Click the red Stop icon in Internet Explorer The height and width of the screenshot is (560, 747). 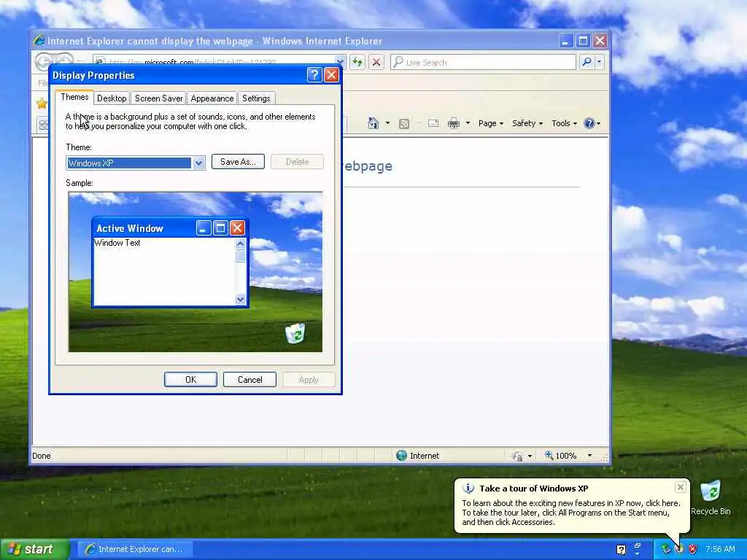click(x=376, y=62)
